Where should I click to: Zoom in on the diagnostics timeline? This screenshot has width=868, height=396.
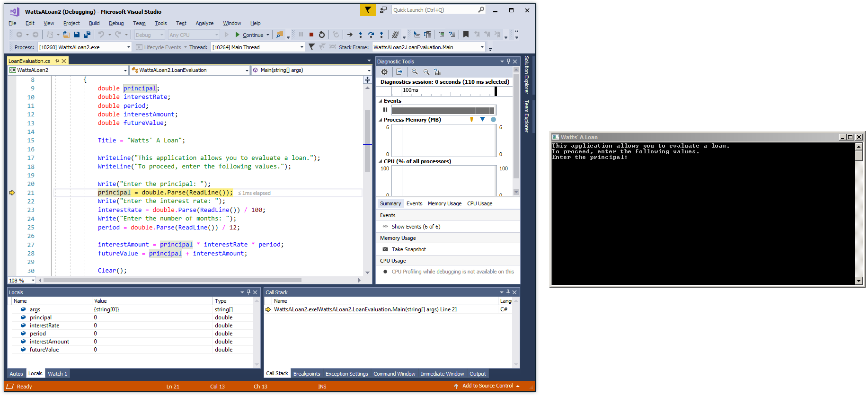coord(415,72)
